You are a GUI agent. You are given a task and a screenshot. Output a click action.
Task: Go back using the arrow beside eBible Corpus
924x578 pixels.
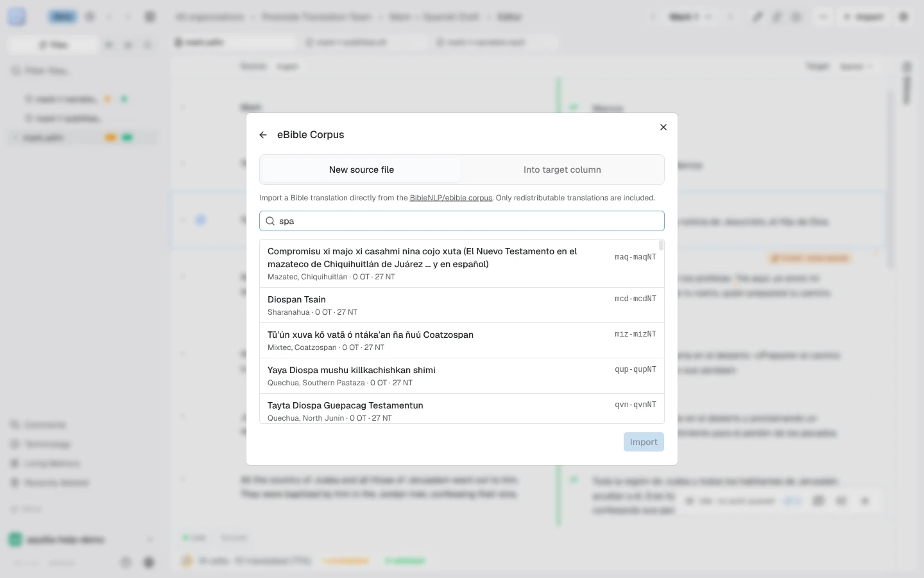[x=263, y=135]
